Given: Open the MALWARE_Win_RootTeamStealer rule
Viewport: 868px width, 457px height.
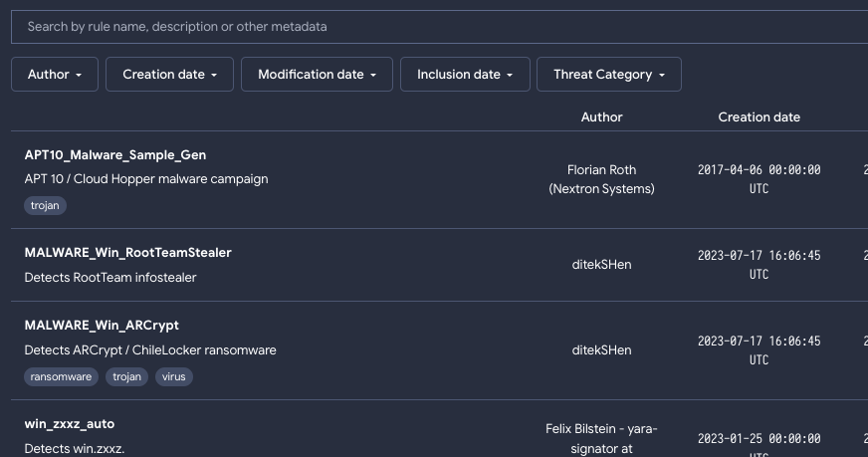Looking at the screenshot, I should (127, 253).
